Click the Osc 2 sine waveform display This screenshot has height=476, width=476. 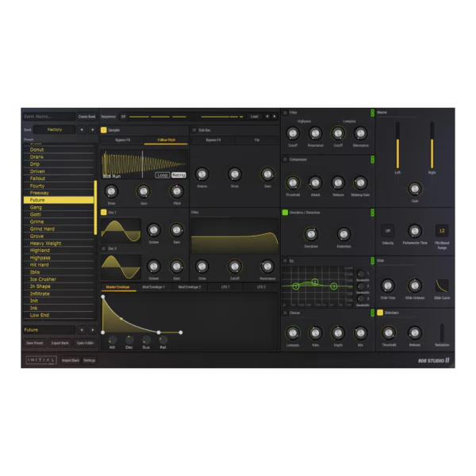click(x=121, y=267)
